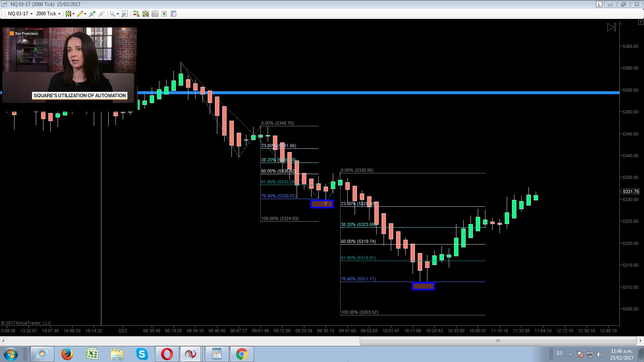
Task: Click the 0.00% (5335.95) Fibonacci label
Action: coord(357,170)
